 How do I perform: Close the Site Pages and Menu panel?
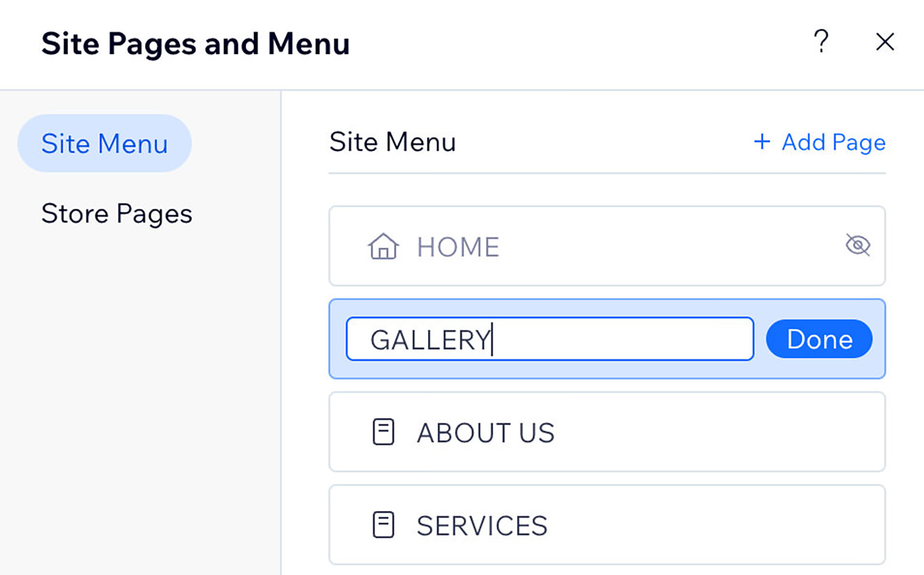point(885,42)
